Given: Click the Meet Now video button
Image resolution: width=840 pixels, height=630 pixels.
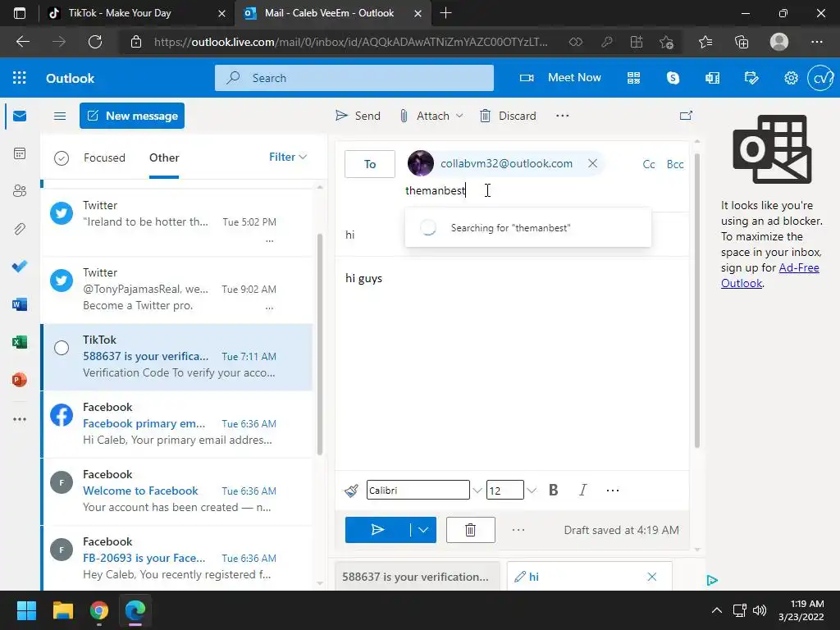Looking at the screenshot, I should click(559, 78).
